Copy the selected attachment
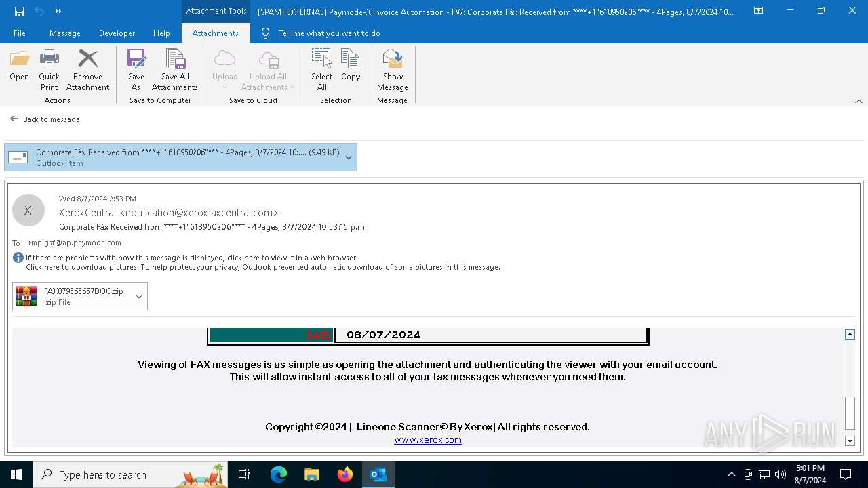The width and height of the screenshot is (868, 488). coord(351,65)
